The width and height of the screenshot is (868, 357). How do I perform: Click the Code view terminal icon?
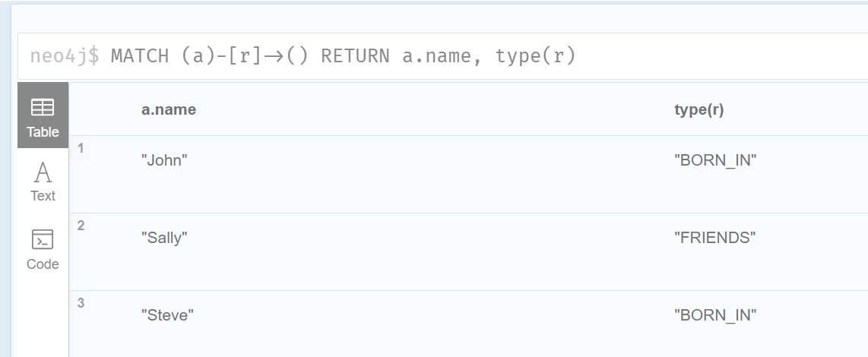[43, 240]
